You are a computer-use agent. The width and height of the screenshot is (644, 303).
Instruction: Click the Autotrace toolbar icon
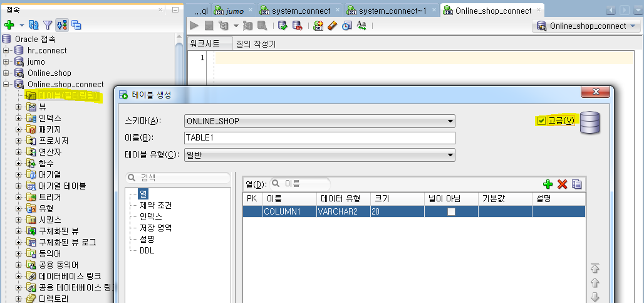247,26
